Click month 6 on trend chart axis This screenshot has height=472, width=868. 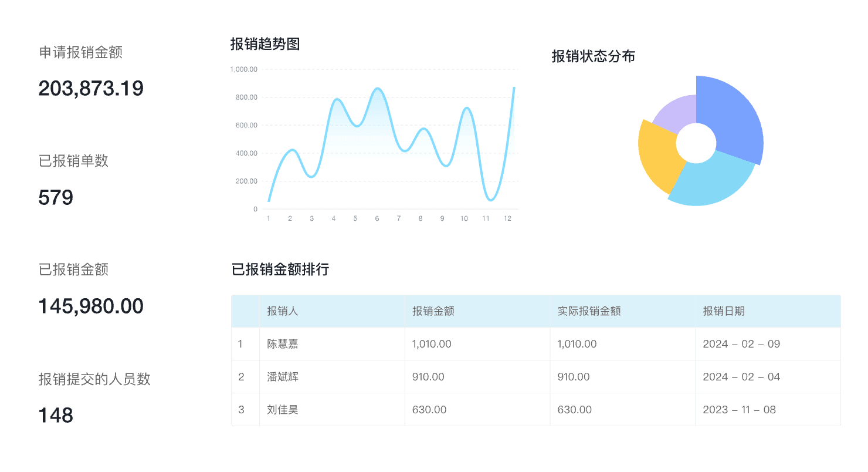377,218
